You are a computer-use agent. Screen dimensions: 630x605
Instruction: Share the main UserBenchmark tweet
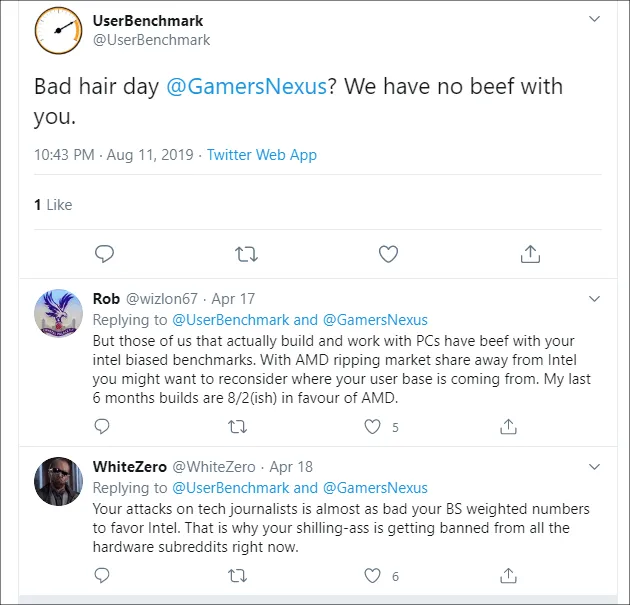[531, 254]
